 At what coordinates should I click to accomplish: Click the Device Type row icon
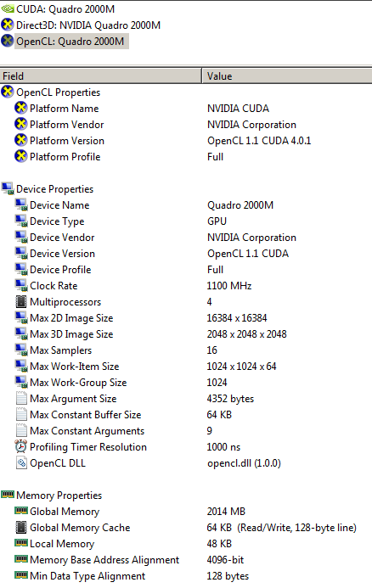(21, 221)
